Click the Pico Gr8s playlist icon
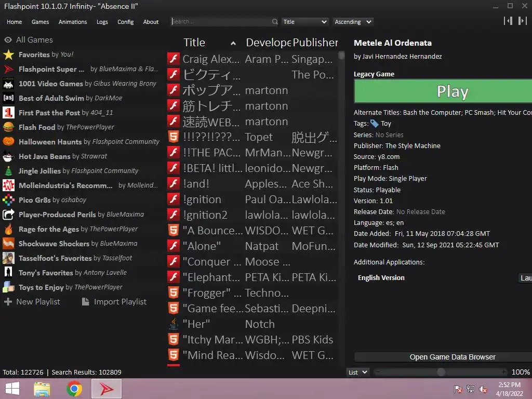 (8, 200)
